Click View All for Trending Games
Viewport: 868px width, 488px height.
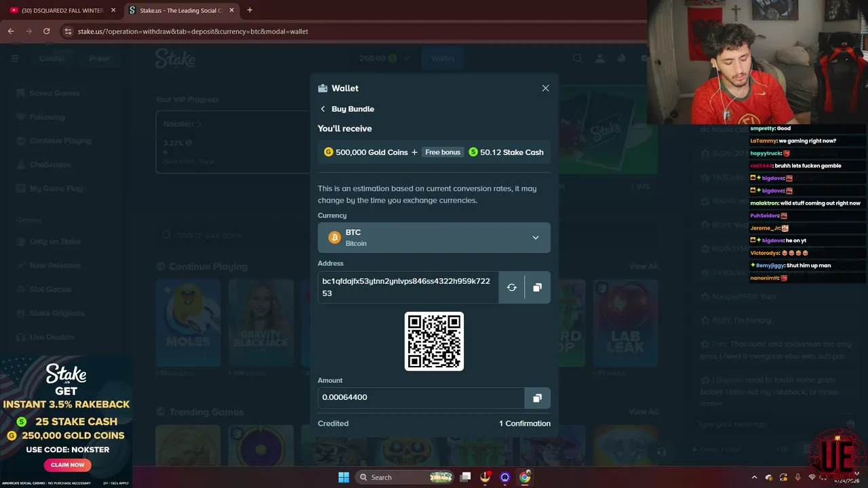click(x=643, y=411)
